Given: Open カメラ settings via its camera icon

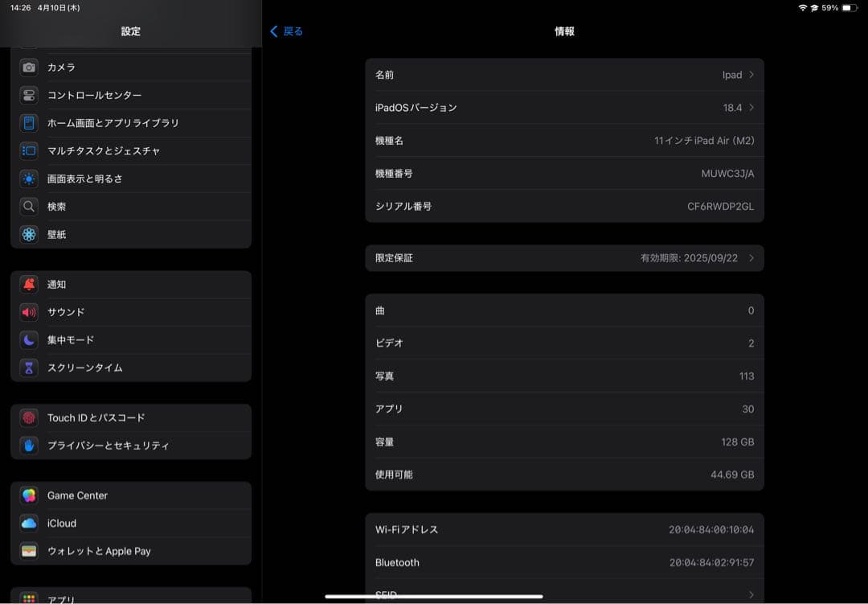Looking at the screenshot, I should (29, 68).
